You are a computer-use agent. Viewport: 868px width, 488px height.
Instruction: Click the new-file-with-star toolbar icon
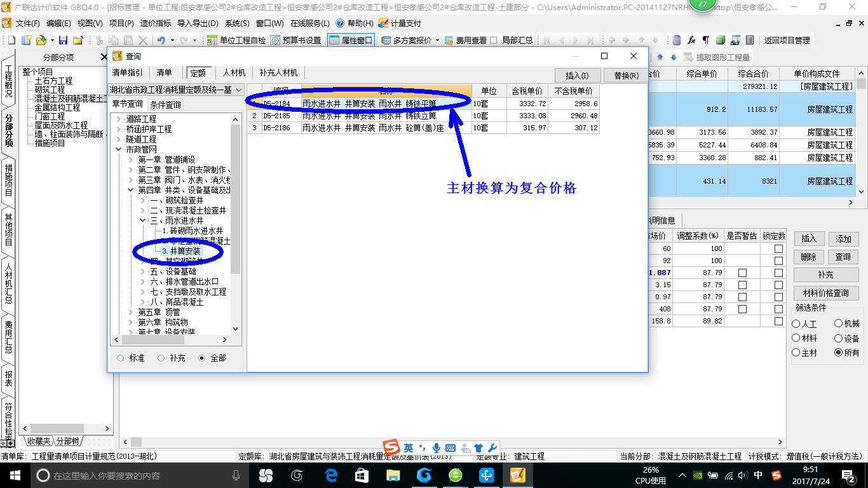(x=26, y=40)
